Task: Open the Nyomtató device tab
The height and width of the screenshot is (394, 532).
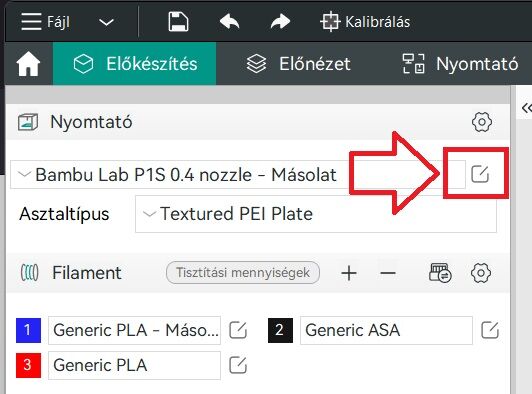Action: tap(460, 64)
